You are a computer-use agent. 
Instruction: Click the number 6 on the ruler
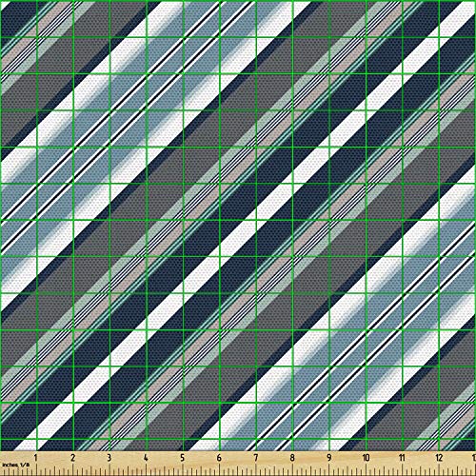[x=219, y=458]
